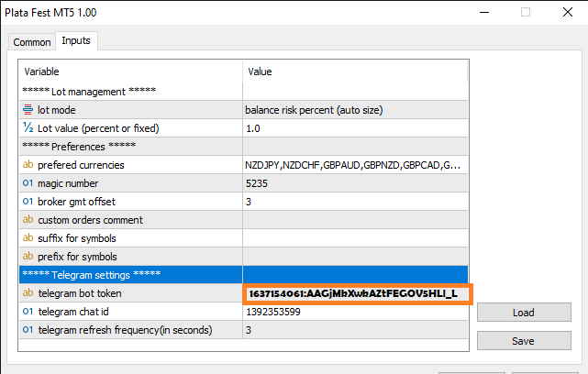The width and height of the screenshot is (588, 374).
Task: Click the '01' icon beside magic number
Action: click(28, 183)
